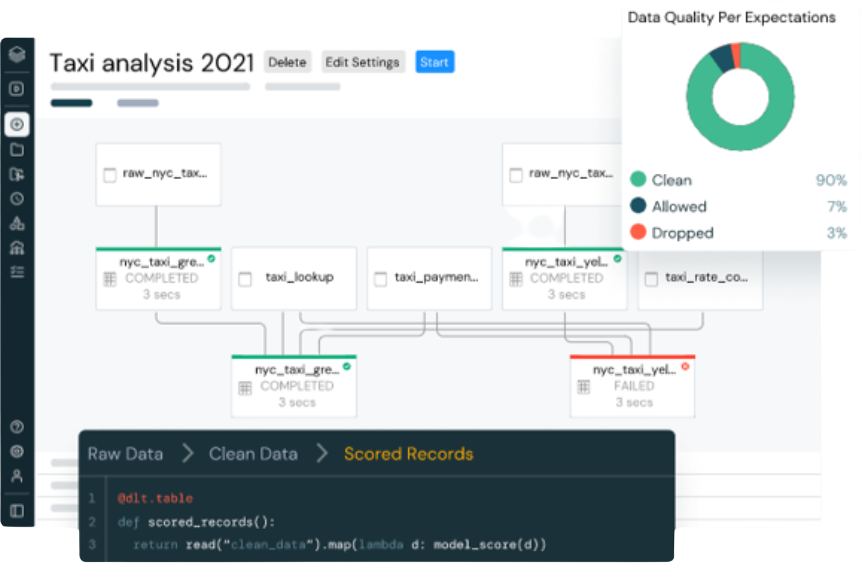863x563 pixels.
Task: Click the data quality donut chart
Action: 740,96
